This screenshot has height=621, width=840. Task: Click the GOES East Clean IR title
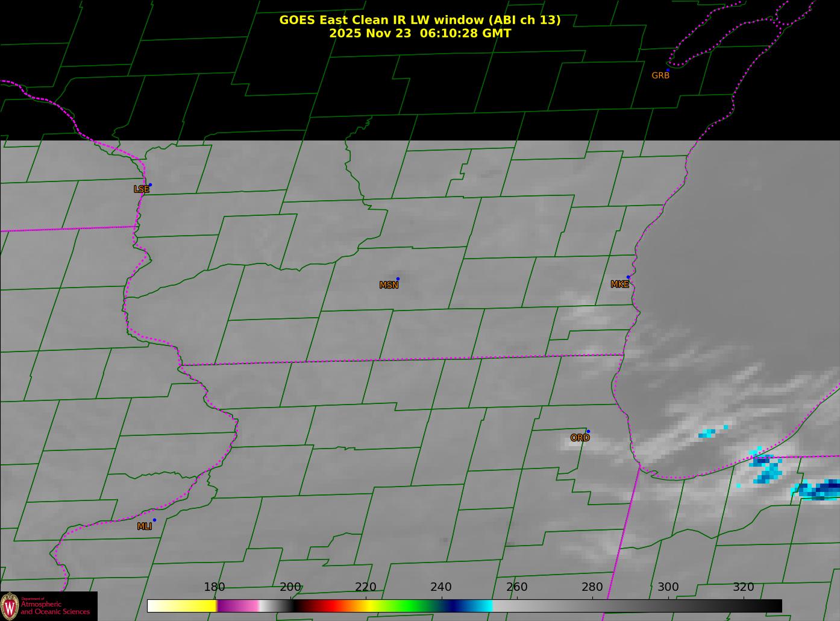[419, 20]
